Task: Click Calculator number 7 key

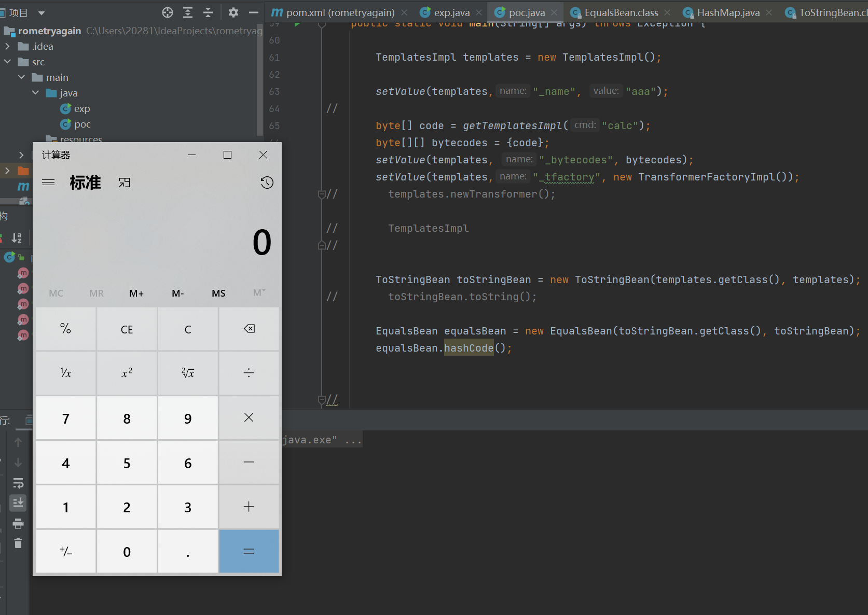Action: [66, 418]
